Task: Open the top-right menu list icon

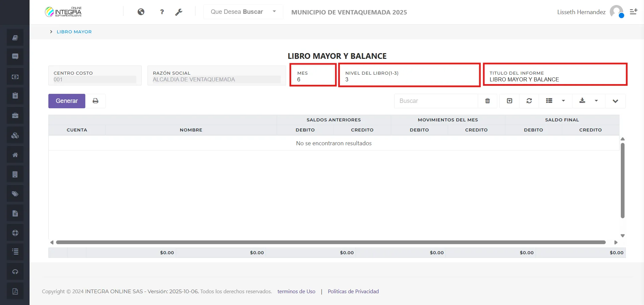Action: pyautogui.click(x=633, y=12)
